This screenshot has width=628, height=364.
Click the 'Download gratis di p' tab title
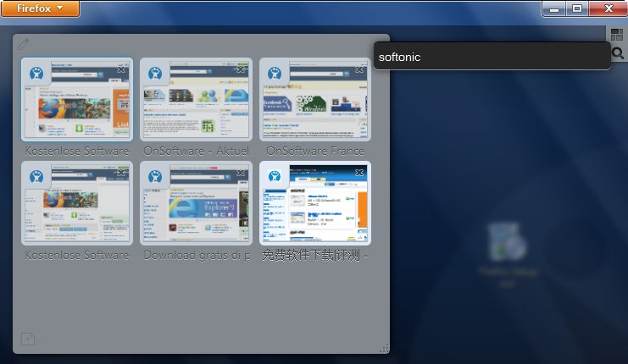pyautogui.click(x=196, y=254)
